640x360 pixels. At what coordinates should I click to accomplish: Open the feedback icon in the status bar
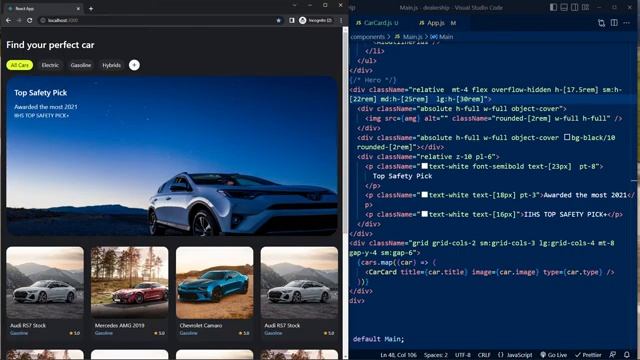point(613,355)
